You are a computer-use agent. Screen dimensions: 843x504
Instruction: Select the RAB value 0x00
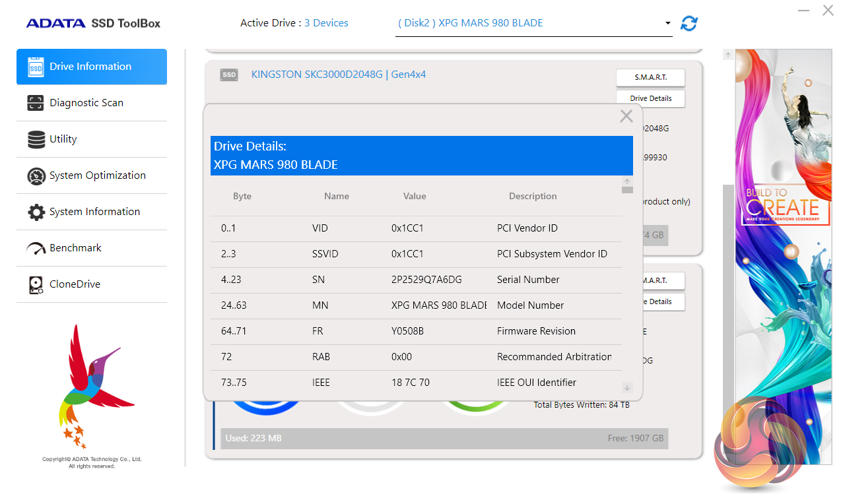tap(401, 357)
